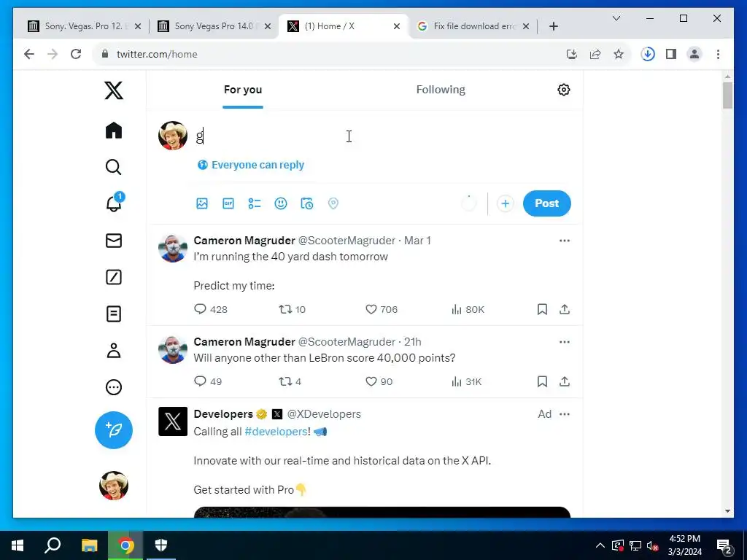Open Profile person icon in sidebar
747x560 pixels.
[x=113, y=351]
